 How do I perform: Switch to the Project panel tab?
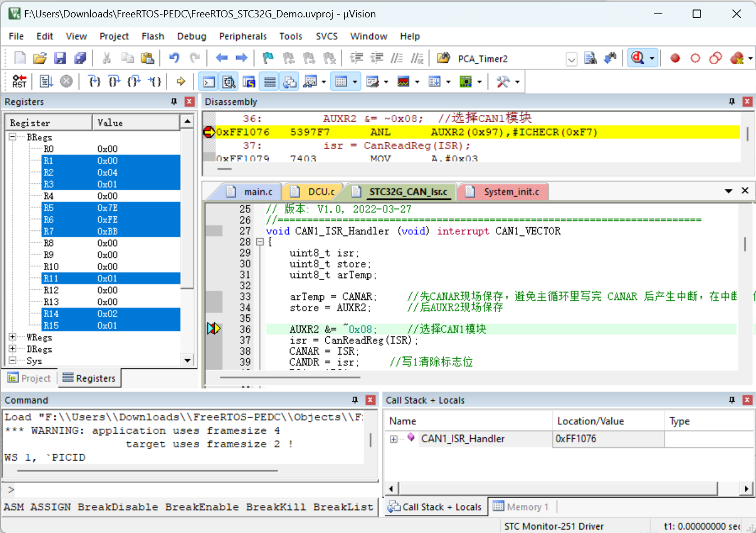point(29,378)
